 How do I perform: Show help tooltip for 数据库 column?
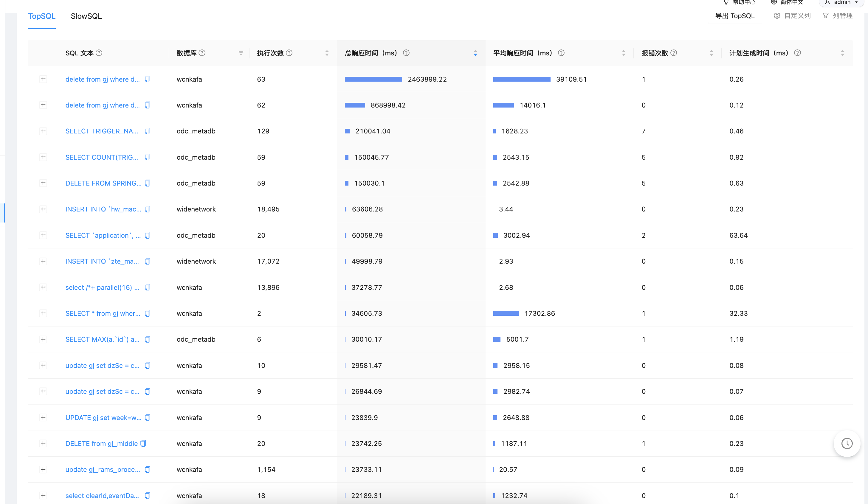(202, 53)
